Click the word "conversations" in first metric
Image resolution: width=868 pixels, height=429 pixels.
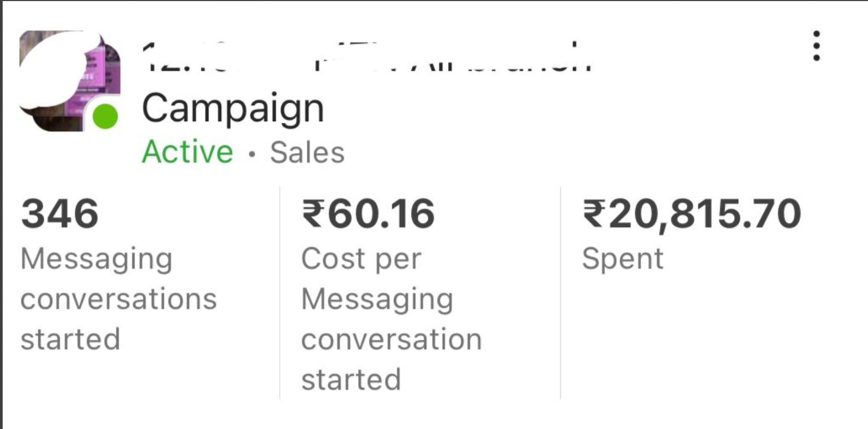[119, 299]
